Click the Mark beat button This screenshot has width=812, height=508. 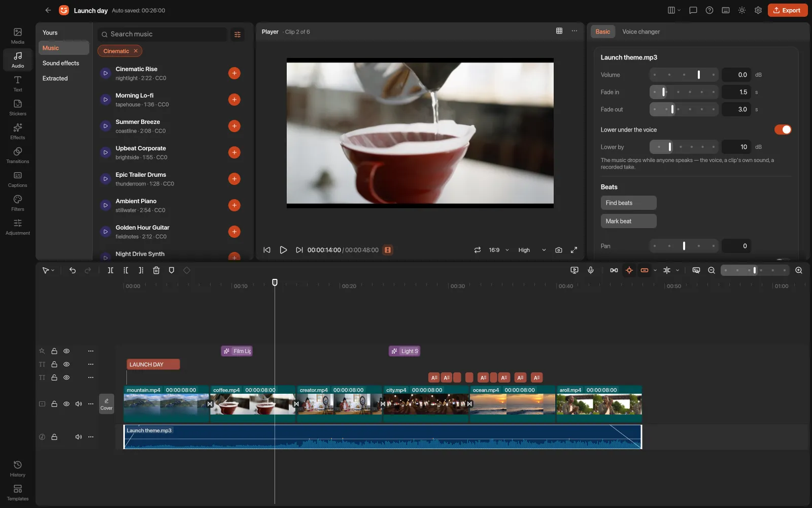(x=628, y=221)
